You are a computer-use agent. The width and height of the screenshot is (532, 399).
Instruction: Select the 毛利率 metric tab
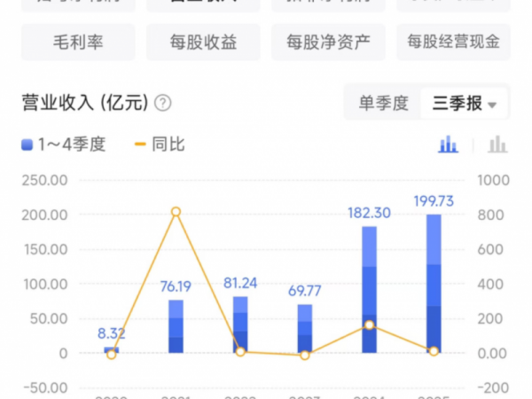click(78, 42)
